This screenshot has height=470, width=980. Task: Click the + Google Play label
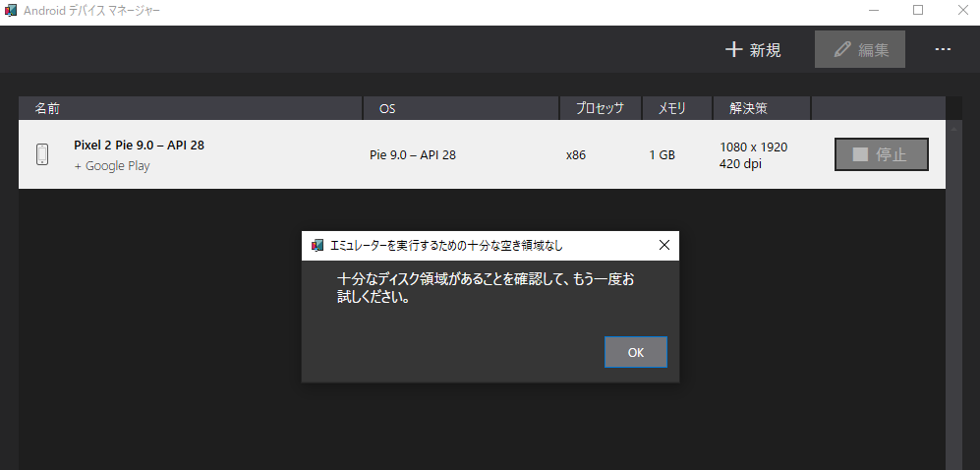(112, 166)
